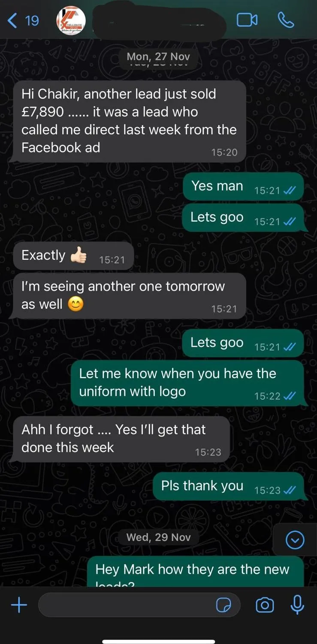Select the "uniform with logo" message
Screen dimensions: 317x644
pyautogui.click(x=187, y=383)
